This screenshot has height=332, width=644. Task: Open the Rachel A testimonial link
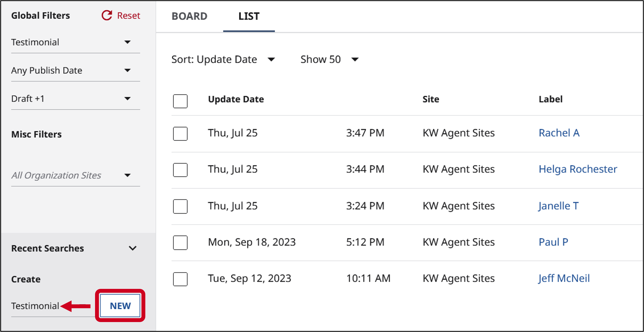click(x=559, y=133)
